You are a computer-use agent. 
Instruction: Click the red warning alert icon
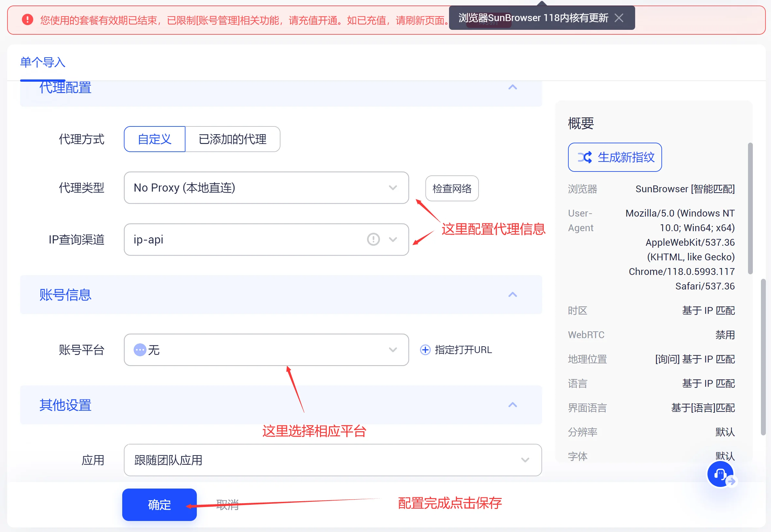(27, 20)
